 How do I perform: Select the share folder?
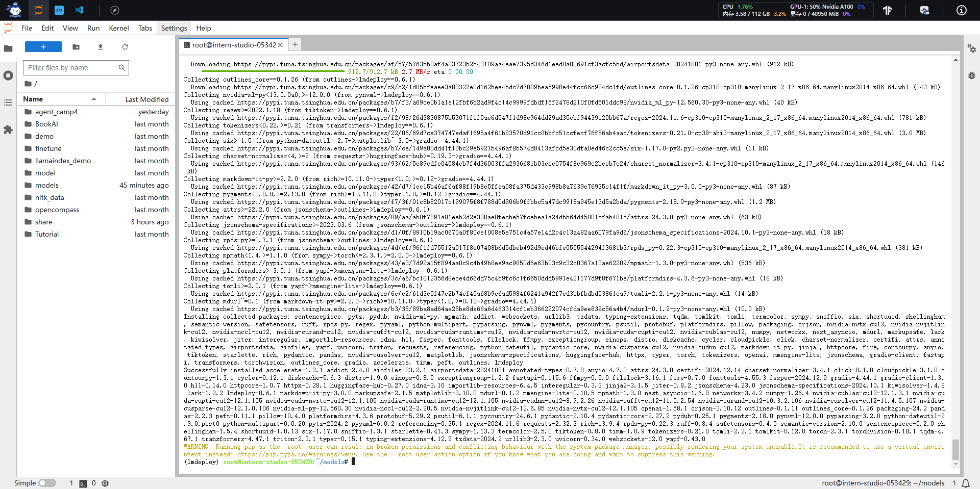click(x=96, y=222)
